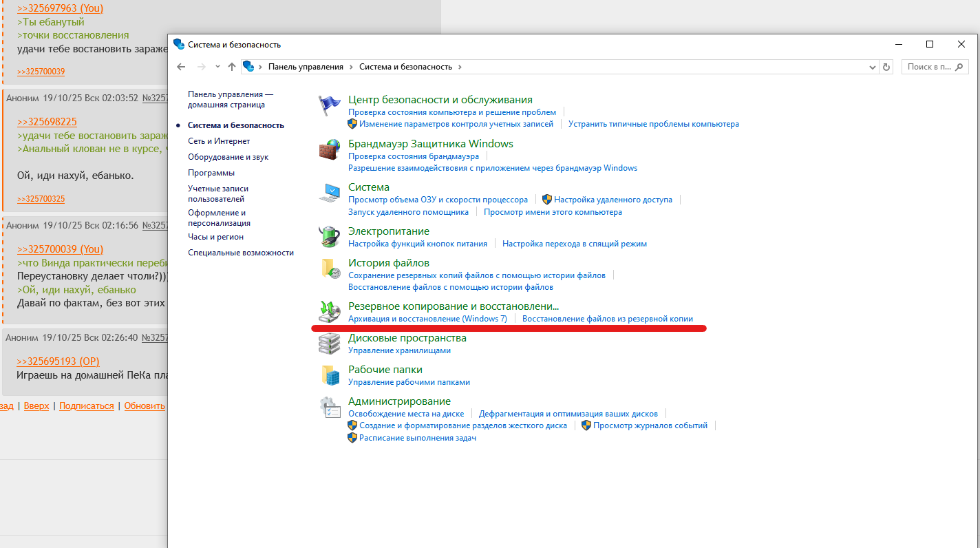
Task: Select the 'Панель управления' breadcrumb
Action: point(306,67)
